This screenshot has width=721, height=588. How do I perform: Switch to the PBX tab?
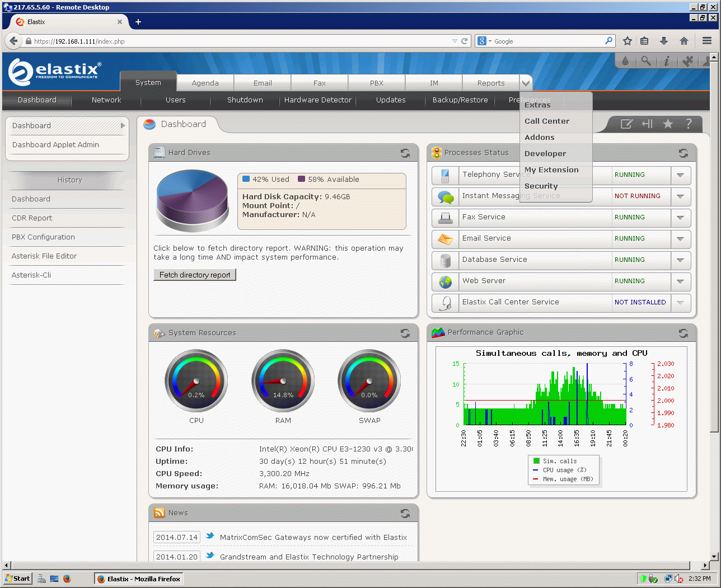click(377, 83)
